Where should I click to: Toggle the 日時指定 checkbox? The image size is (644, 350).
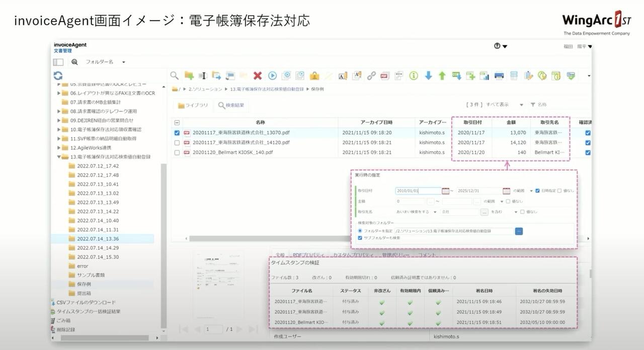point(538,191)
